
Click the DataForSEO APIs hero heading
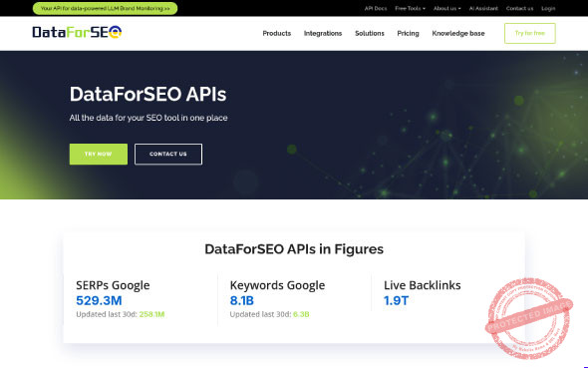147,94
